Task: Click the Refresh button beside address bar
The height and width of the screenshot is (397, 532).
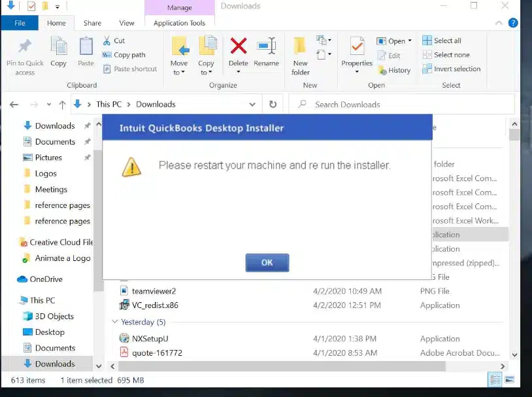Action: (x=273, y=104)
